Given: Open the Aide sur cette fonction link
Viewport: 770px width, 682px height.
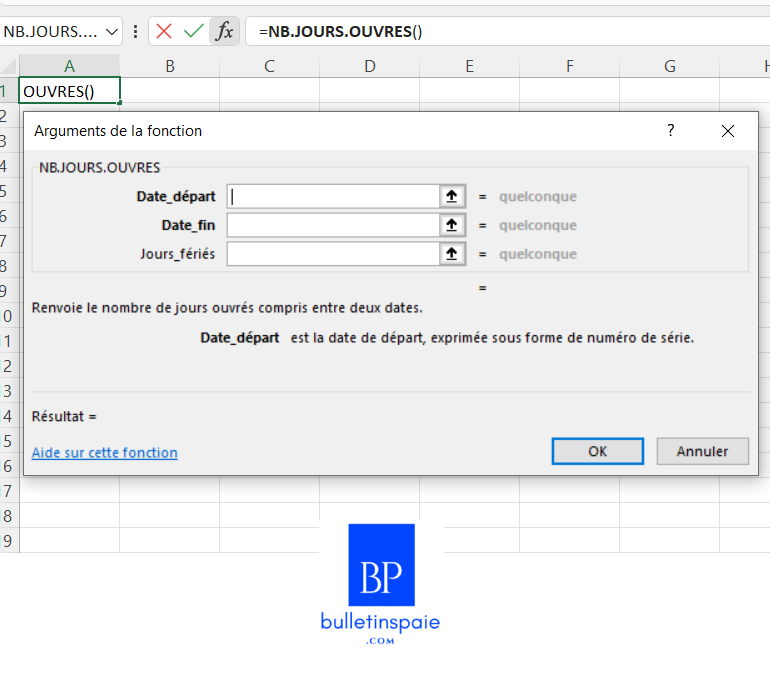Looking at the screenshot, I should click(105, 453).
